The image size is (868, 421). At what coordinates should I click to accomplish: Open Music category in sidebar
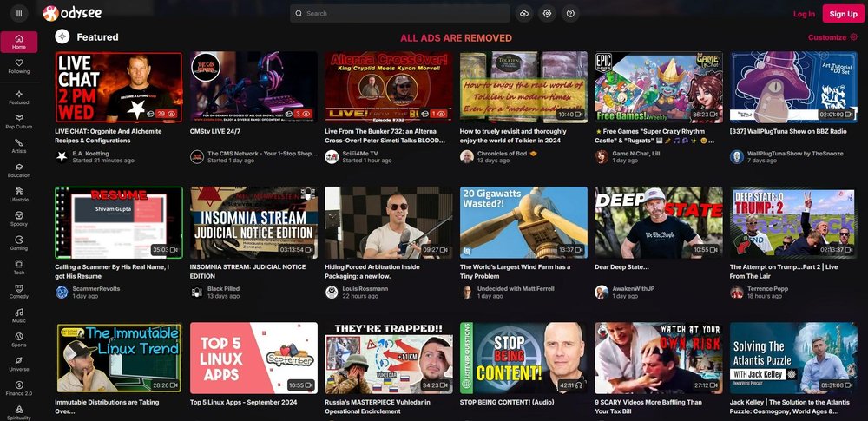[x=19, y=316]
